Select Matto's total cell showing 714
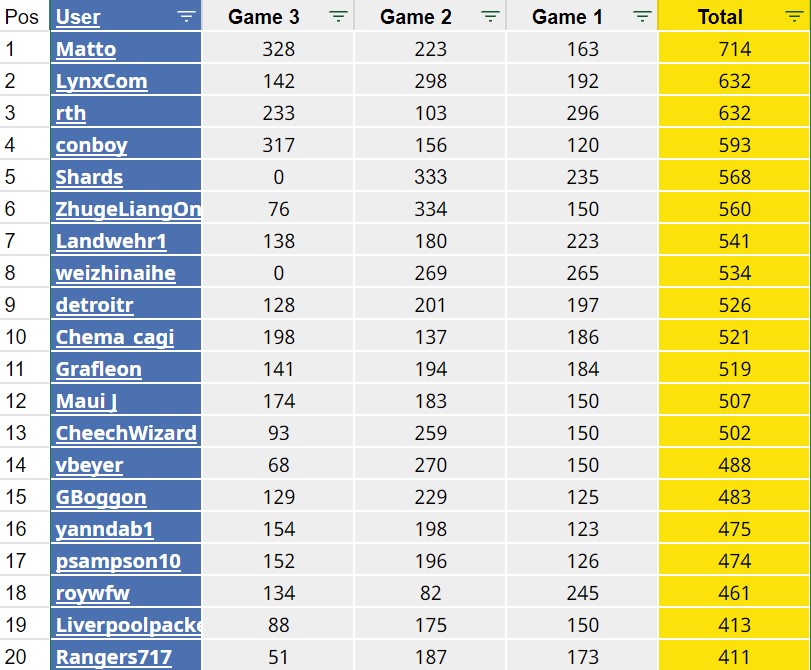 coord(734,49)
